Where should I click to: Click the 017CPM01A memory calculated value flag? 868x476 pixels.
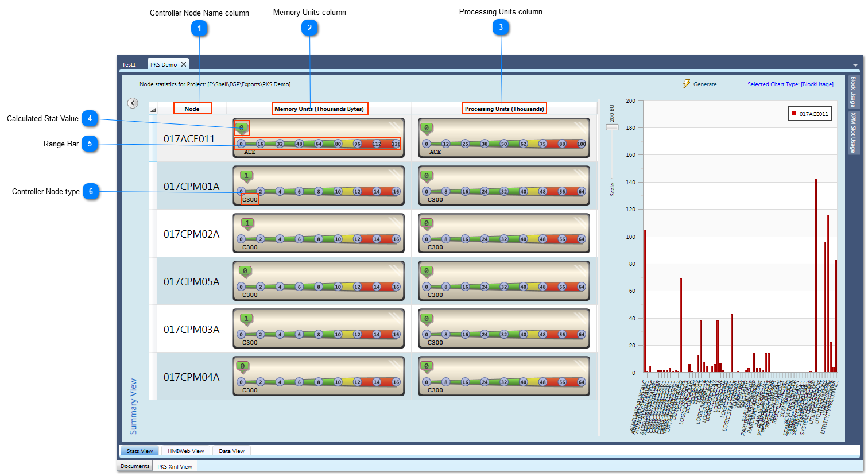pyautogui.click(x=247, y=176)
